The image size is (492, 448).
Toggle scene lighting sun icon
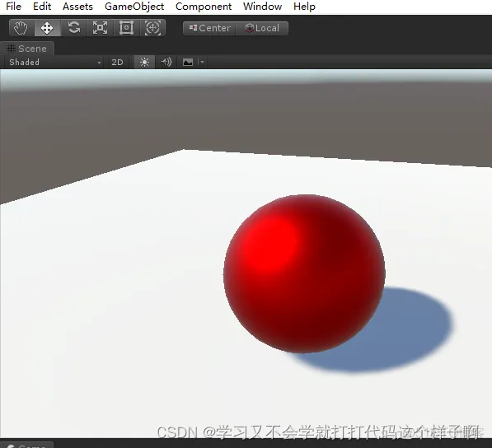[144, 62]
